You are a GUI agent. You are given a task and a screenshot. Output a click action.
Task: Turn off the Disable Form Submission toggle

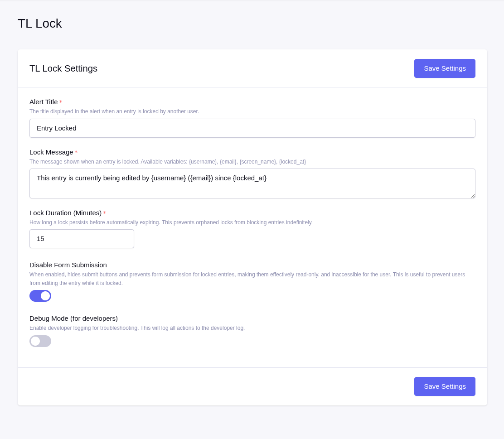click(x=40, y=296)
